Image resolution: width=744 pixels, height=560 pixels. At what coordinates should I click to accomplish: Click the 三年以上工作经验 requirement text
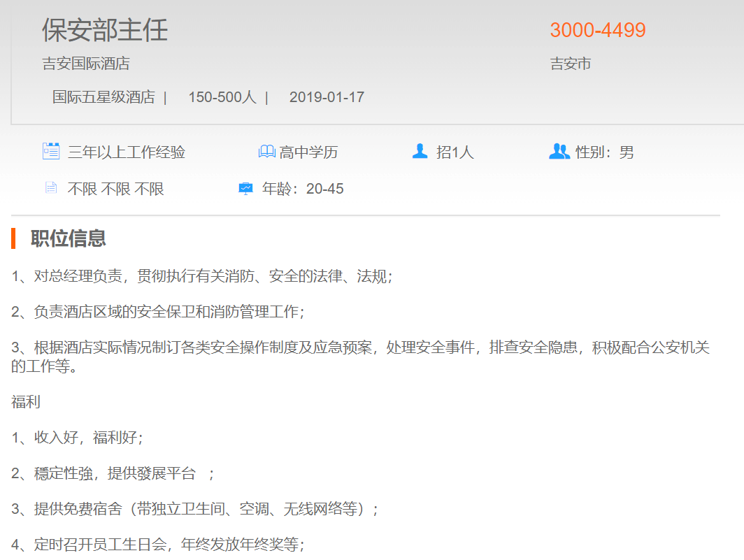tap(127, 152)
